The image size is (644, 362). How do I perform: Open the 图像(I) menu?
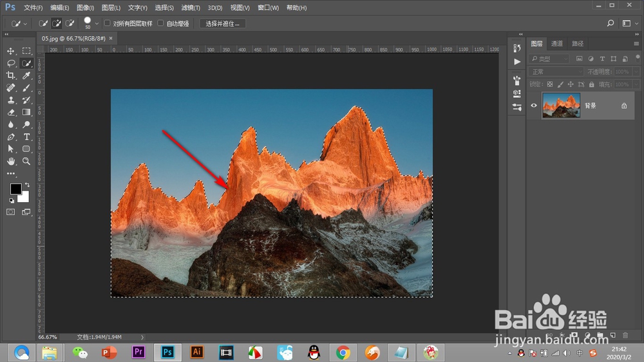tap(86, 8)
